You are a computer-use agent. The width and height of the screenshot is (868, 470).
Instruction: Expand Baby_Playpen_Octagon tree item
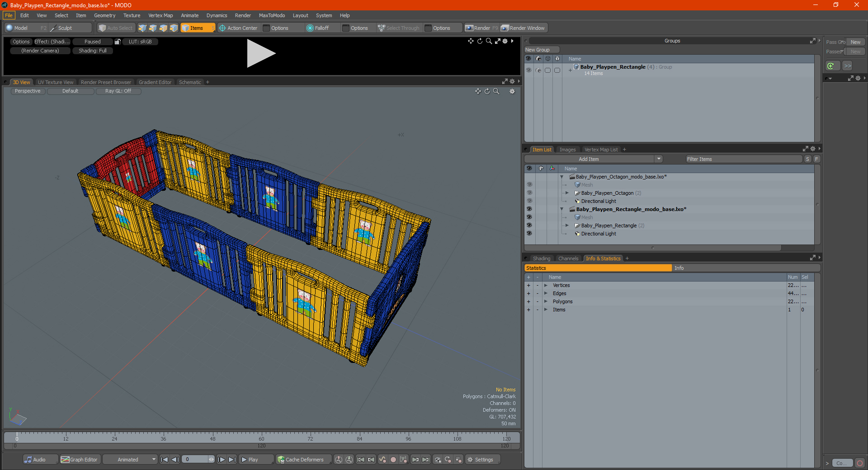[x=567, y=193]
